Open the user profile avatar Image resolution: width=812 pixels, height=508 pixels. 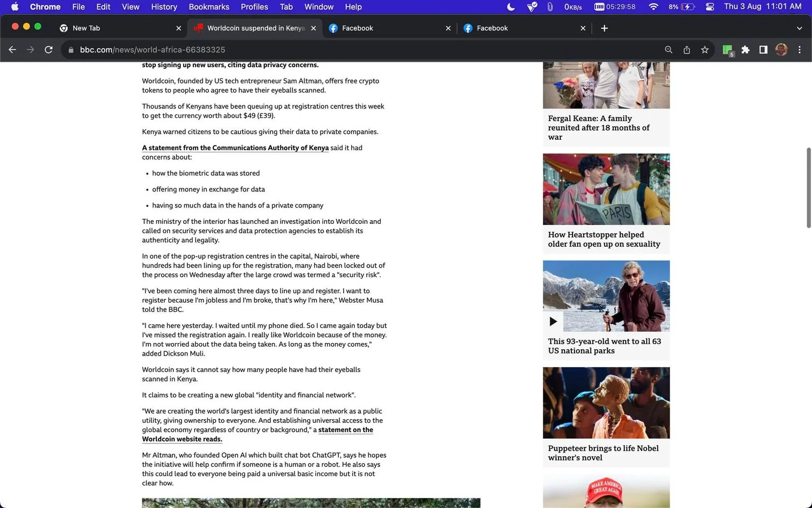point(781,50)
